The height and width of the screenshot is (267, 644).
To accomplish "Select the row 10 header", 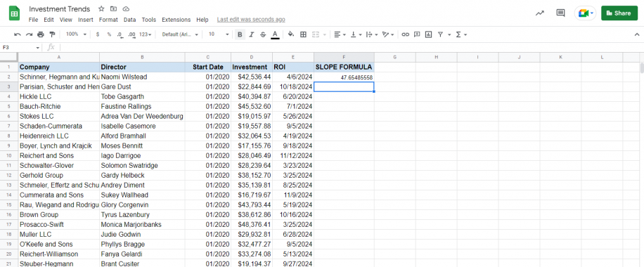I will [x=9, y=156].
